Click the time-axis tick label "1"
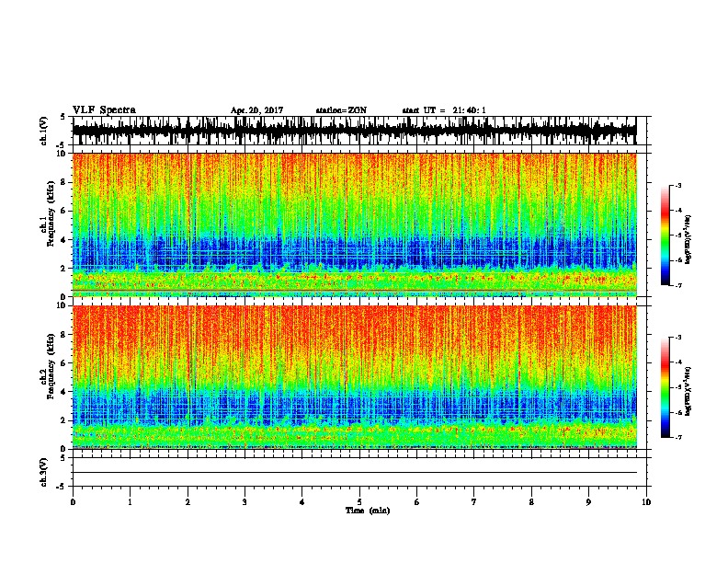 (130, 502)
